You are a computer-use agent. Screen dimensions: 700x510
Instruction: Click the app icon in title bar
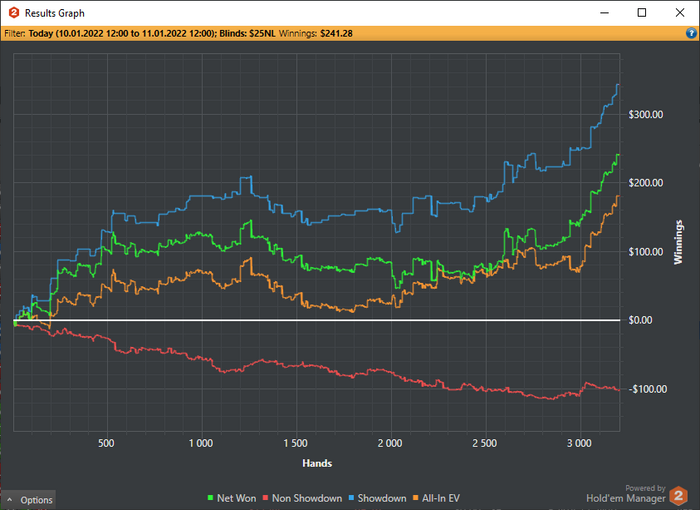pyautogui.click(x=14, y=13)
